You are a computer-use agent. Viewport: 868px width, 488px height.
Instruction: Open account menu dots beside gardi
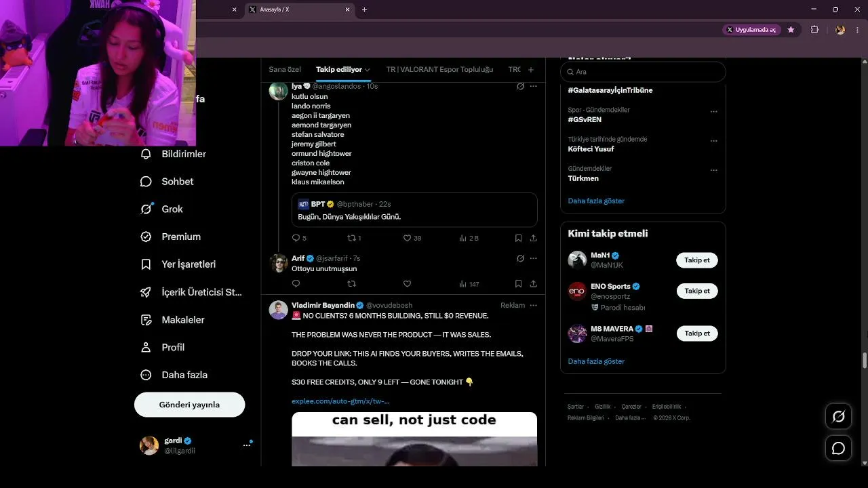(247, 445)
